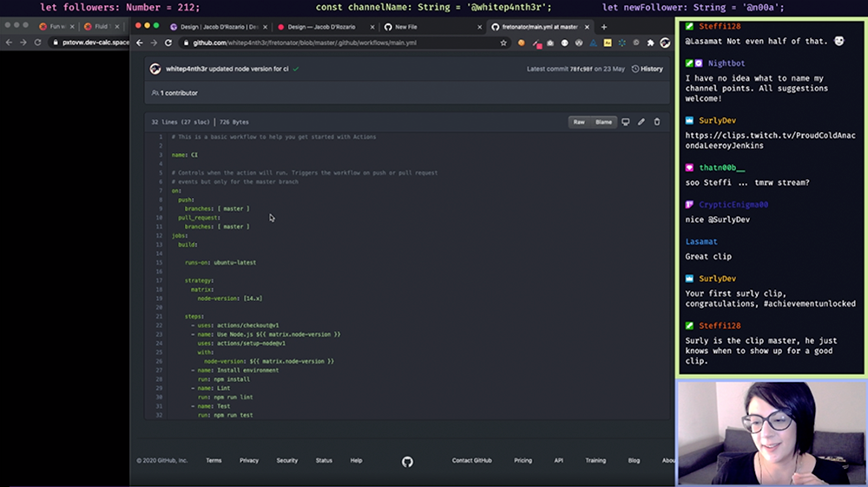Close the New File tab
Viewport: 868px width, 487px height.
(479, 27)
